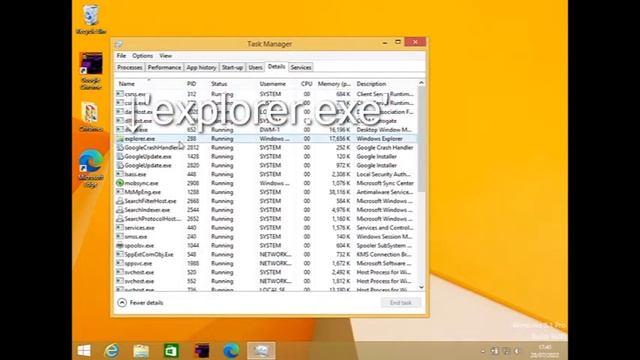Click the SearchFilterHost.exe icon
Viewport: 640px width, 360px height.
[120, 201]
